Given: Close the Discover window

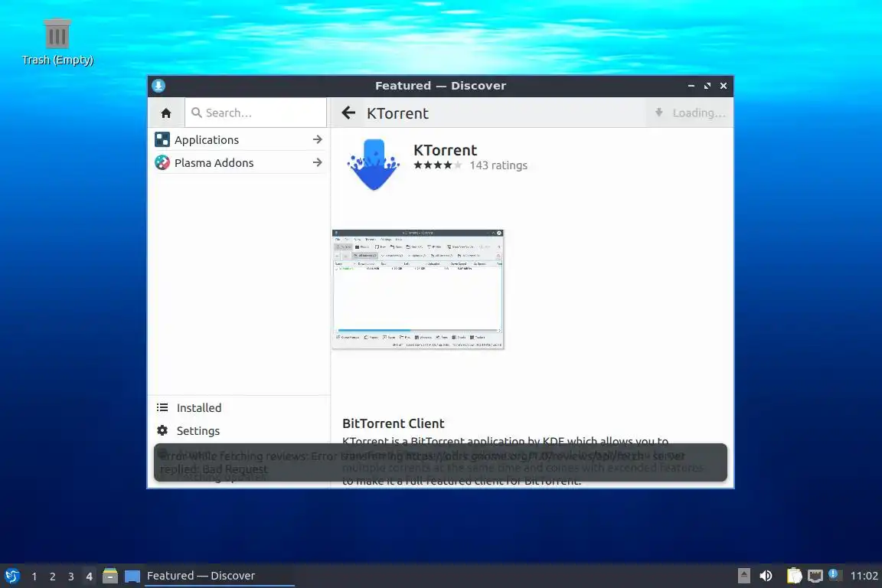Looking at the screenshot, I should click(724, 86).
